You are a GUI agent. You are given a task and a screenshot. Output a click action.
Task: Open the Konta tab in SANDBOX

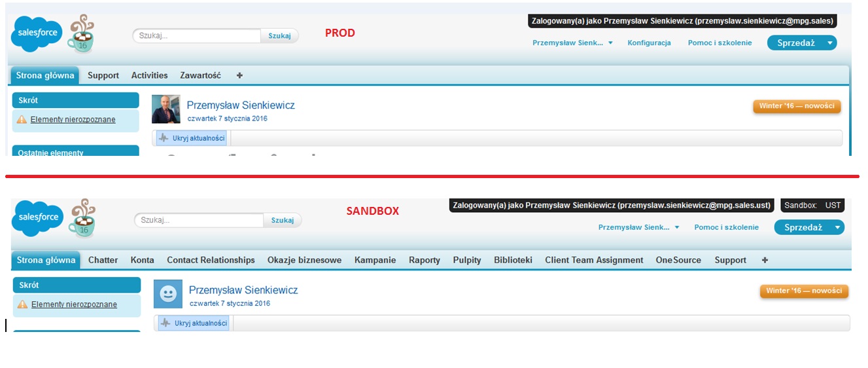tap(142, 260)
